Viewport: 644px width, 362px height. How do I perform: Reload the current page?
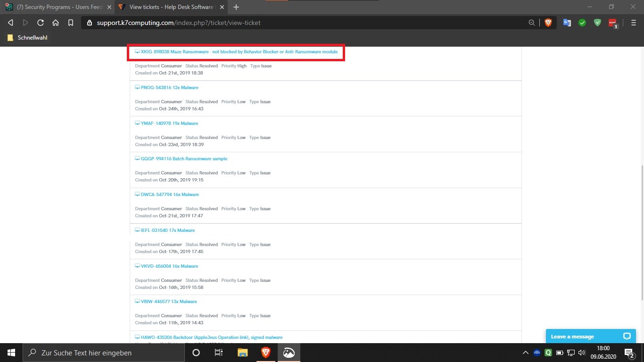tap(41, 23)
